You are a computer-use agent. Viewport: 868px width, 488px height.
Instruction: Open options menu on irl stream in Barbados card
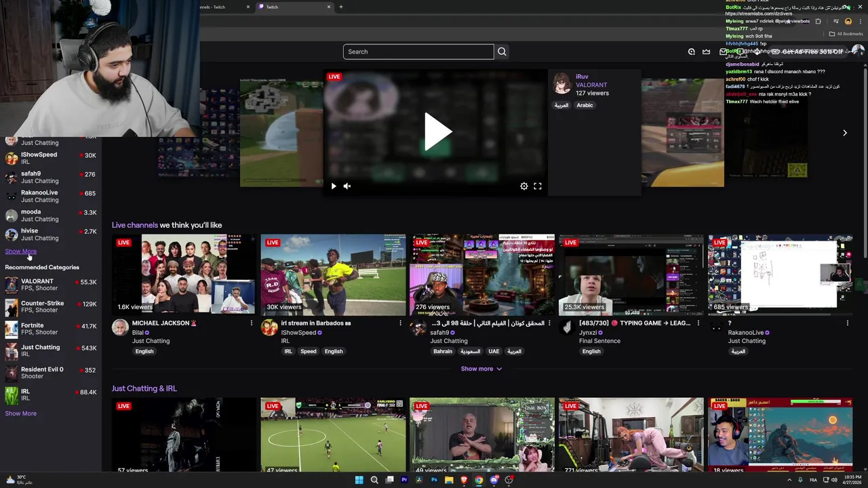pos(400,323)
